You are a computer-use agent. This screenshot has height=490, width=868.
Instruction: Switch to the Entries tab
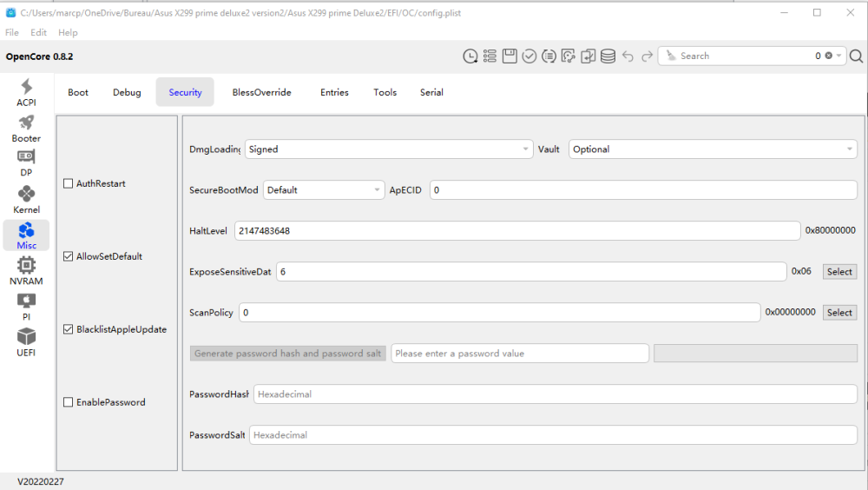pos(334,93)
